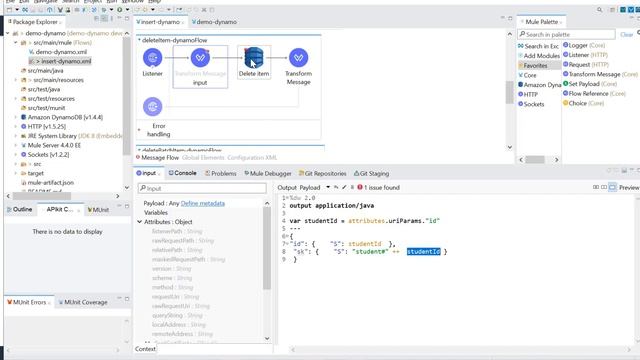The image size is (640, 360).
Task: Select the Listener component in deleteItem-dynamoFlow
Action: (153, 58)
